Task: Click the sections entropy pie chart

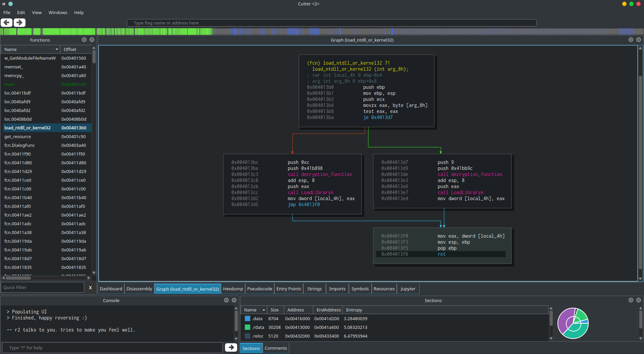Action: 573,323
